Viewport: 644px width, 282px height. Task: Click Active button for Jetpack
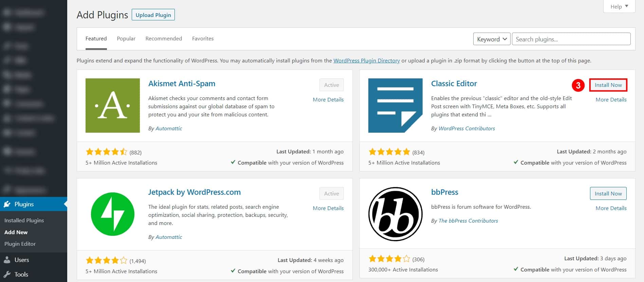332,193
